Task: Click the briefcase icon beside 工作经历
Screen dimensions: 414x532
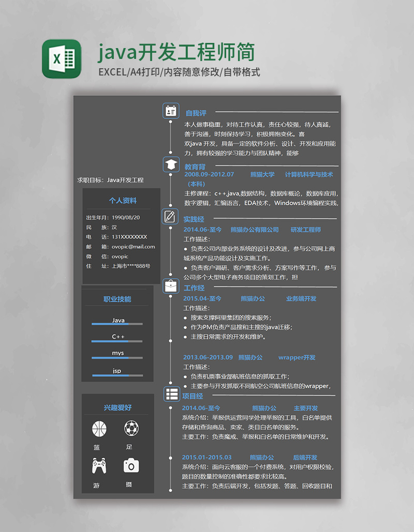Action: (x=171, y=286)
